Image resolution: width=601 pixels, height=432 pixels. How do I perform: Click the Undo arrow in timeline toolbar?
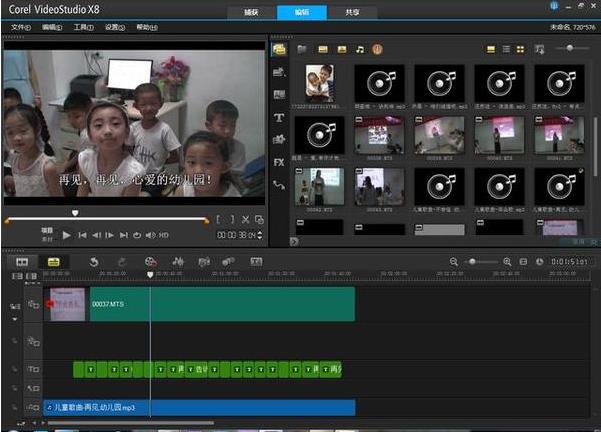(x=93, y=261)
